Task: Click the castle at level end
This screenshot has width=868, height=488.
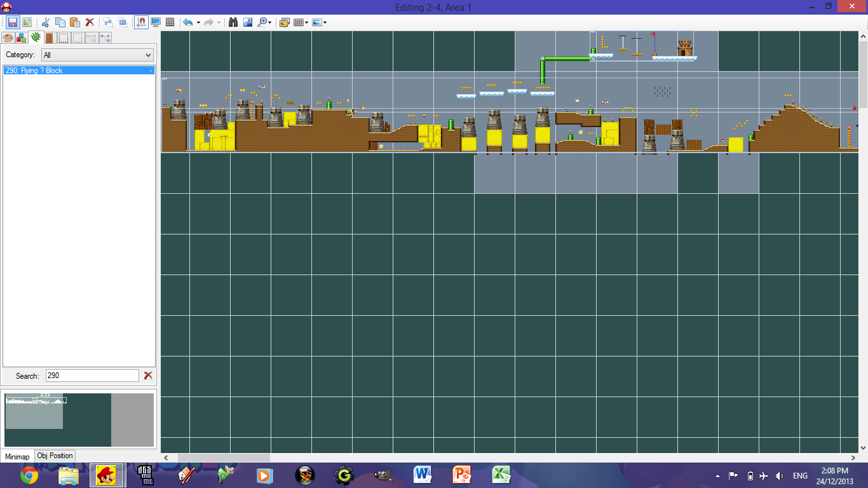Action: click(x=684, y=48)
